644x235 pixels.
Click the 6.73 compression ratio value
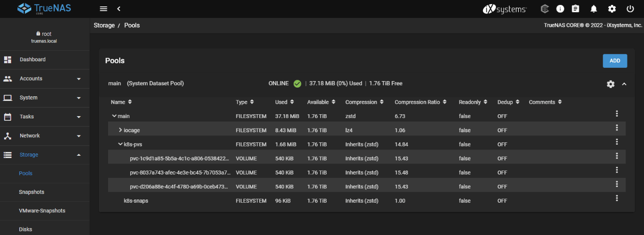click(x=400, y=116)
